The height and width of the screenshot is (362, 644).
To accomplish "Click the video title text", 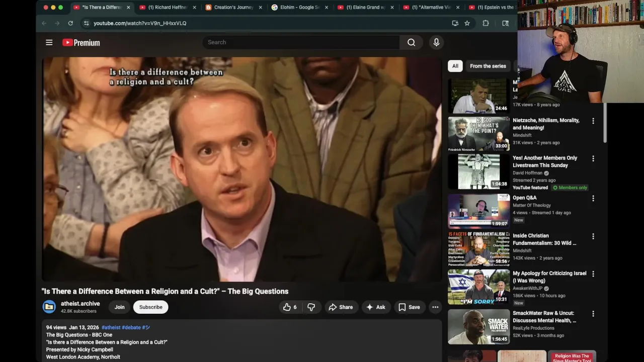I will 165,291.
